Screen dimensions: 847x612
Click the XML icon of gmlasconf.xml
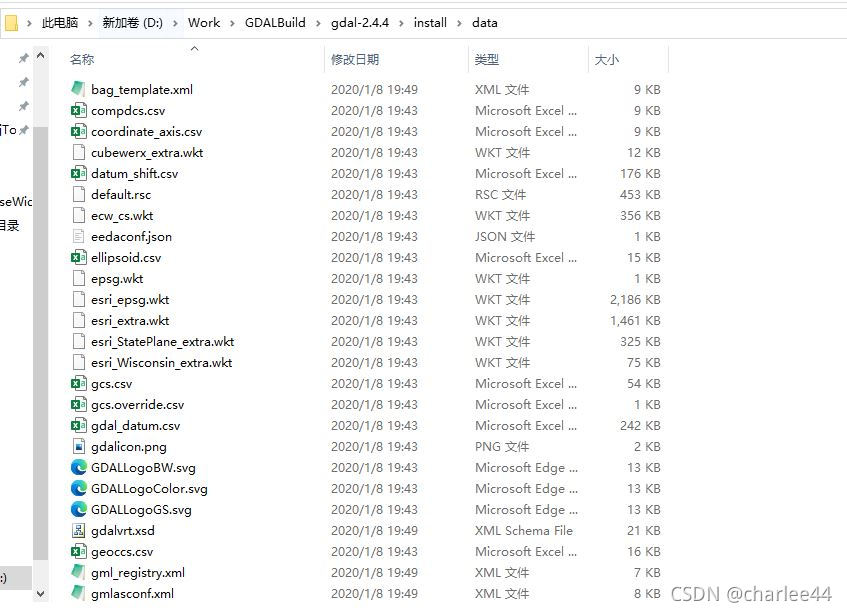(x=78, y=593)
